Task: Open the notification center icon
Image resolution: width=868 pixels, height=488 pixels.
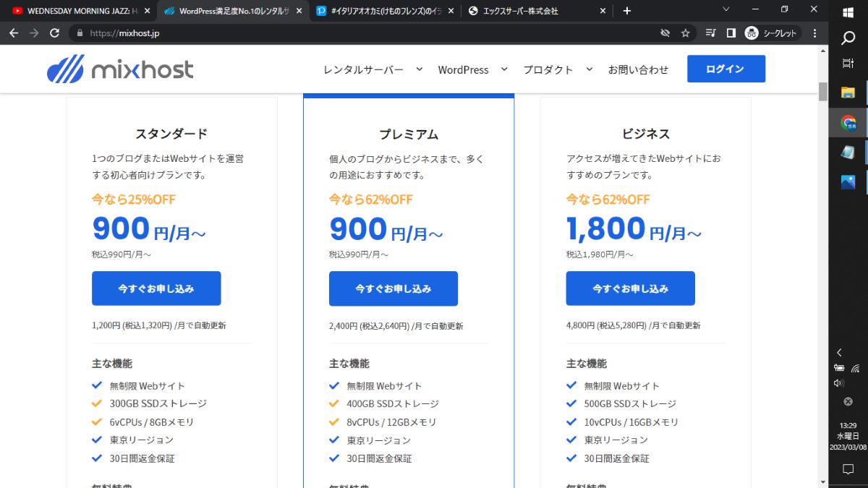Action: coord(848,469)
